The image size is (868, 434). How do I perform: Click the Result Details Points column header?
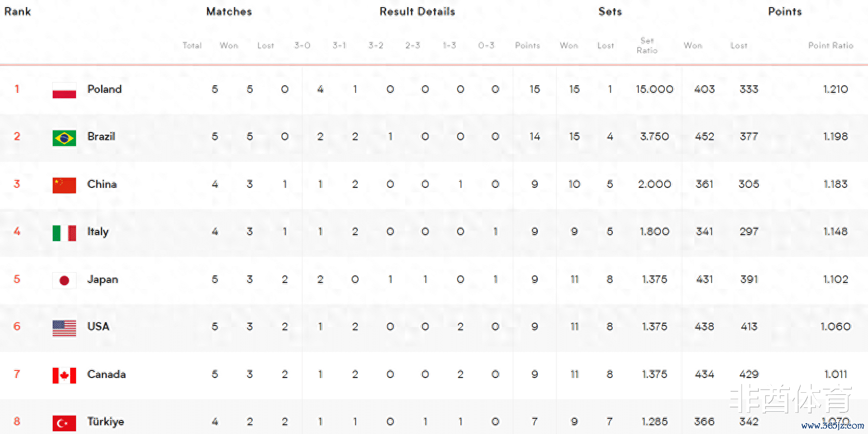tap(527, 46)
